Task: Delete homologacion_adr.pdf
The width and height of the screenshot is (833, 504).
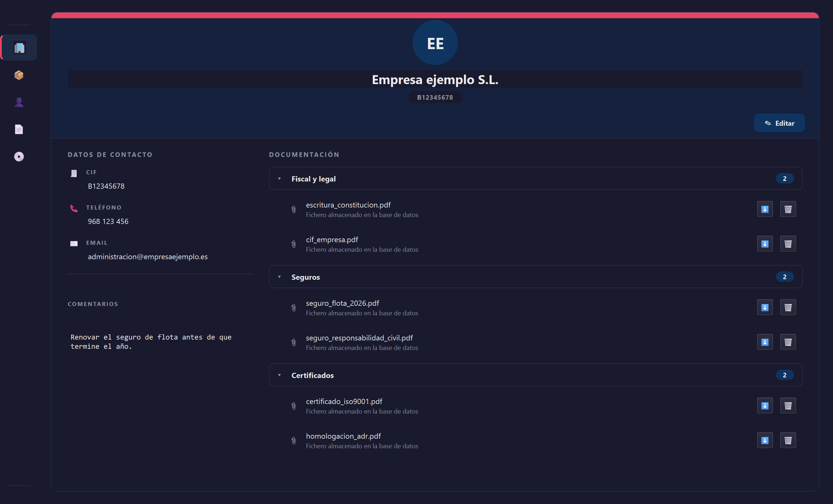Action: tap(788, 440)
